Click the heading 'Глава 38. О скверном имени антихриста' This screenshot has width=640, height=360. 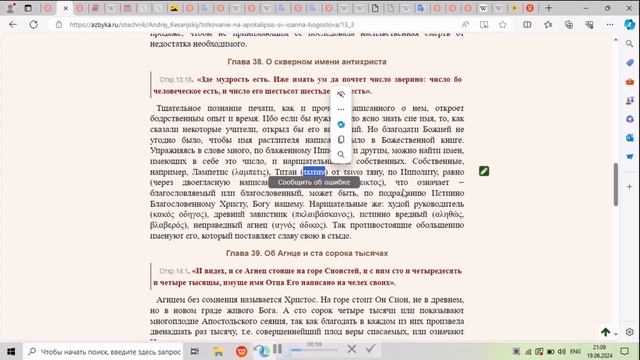click(x=307, y=62)
